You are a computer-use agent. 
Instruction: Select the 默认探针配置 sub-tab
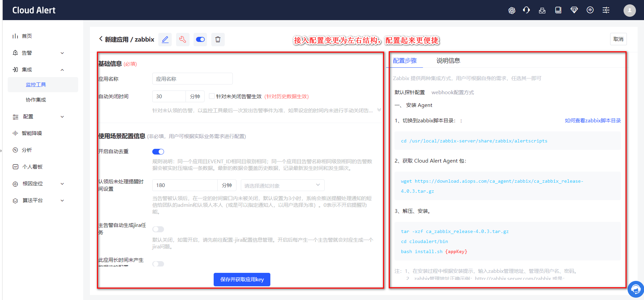[410, 93]
